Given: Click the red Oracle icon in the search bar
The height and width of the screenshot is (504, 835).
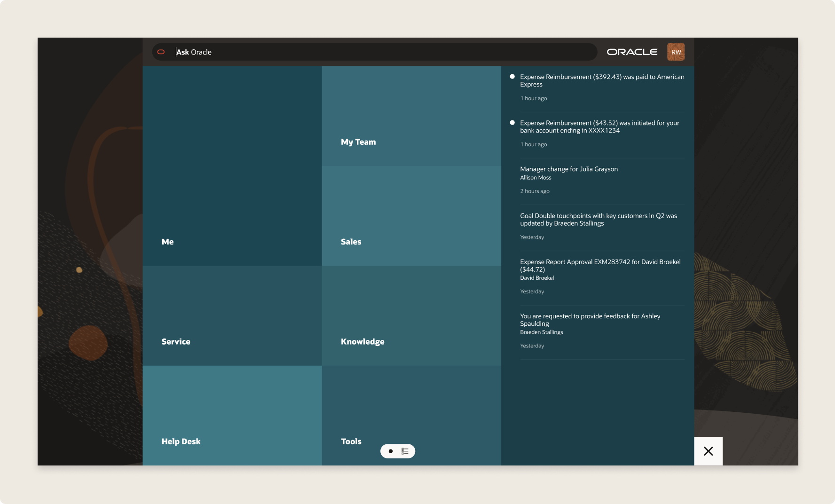Looking at the screenshot, I should (x=161, y=52).
